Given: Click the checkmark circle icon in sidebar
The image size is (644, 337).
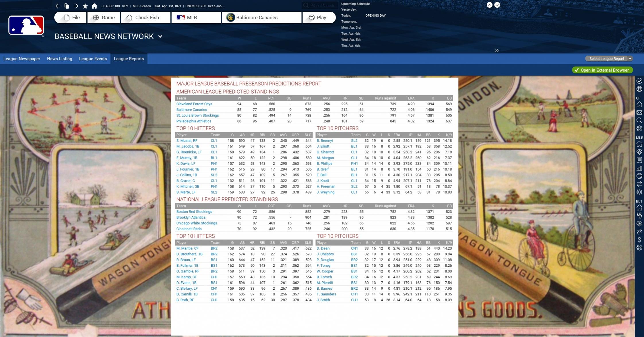Looking at the screenshot, I should point(639,81).
